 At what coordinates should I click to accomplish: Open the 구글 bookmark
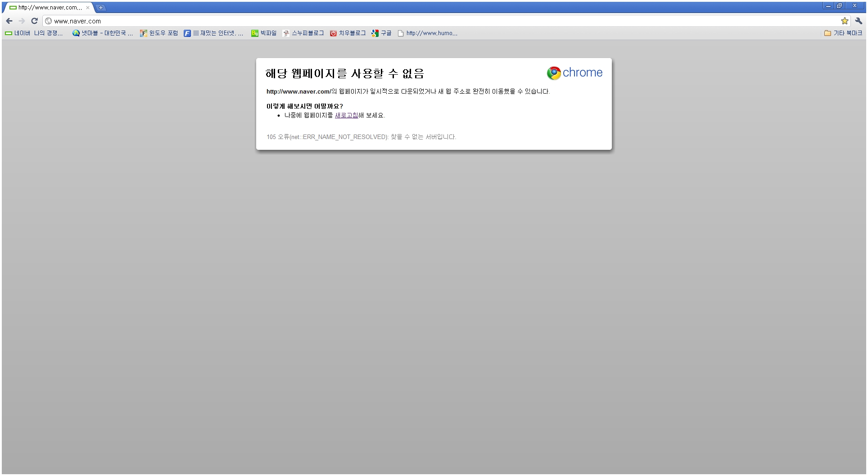click(381, 33)
